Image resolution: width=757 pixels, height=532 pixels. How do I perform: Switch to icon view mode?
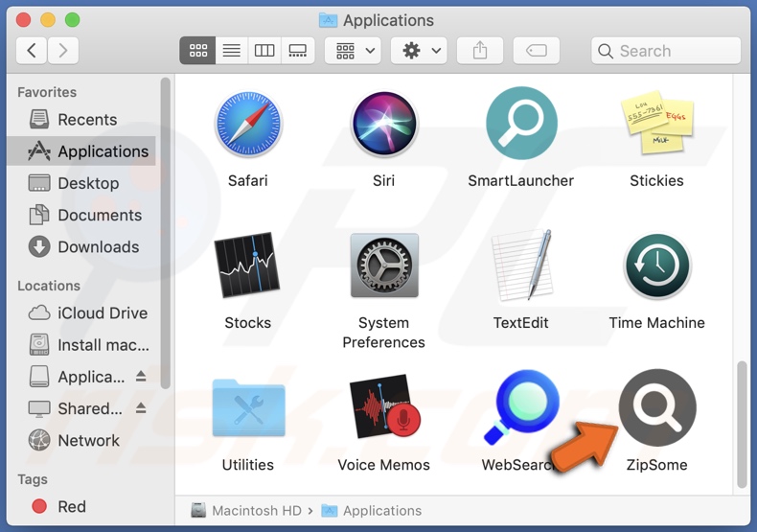(198, 51)
